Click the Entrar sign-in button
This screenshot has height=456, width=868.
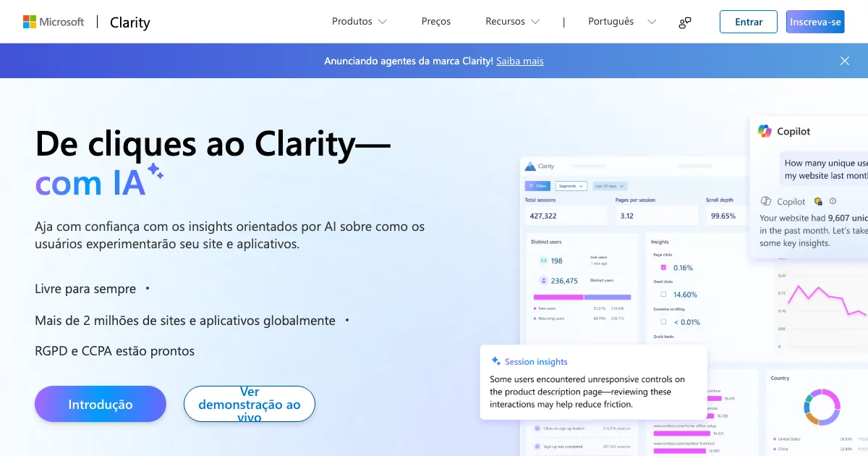click(x=748, y=22)
